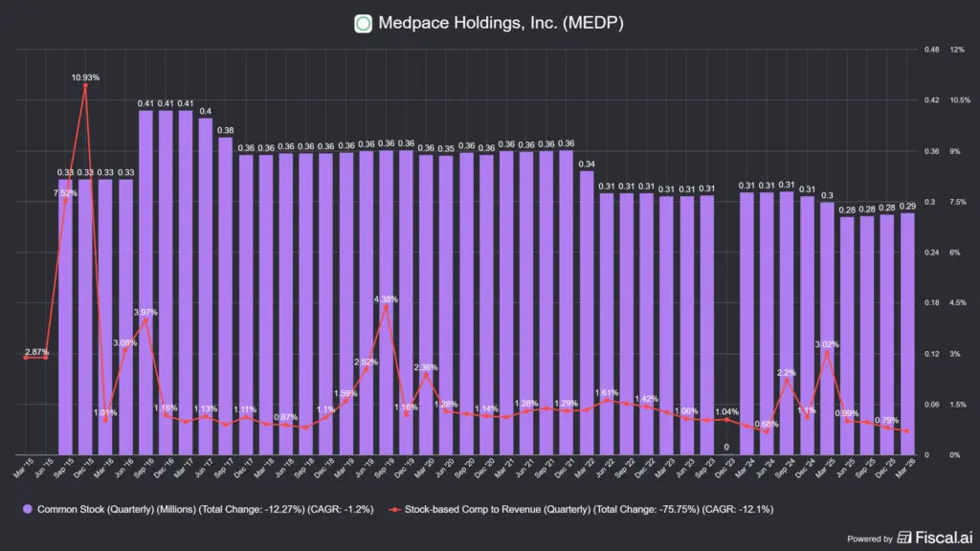Click the 0.48 right-axis label
This screenshot has width=980, height=551.
(931, 50)
